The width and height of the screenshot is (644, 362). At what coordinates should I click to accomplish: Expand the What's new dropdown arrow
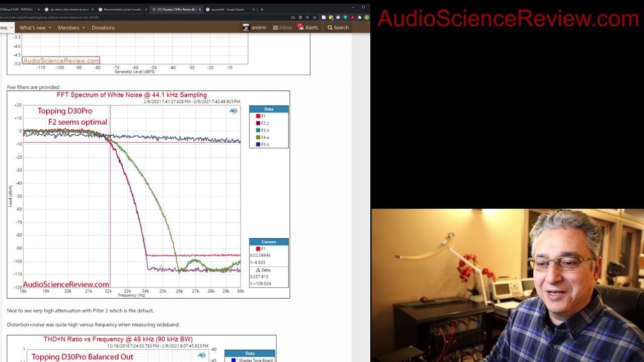point(50,28)
